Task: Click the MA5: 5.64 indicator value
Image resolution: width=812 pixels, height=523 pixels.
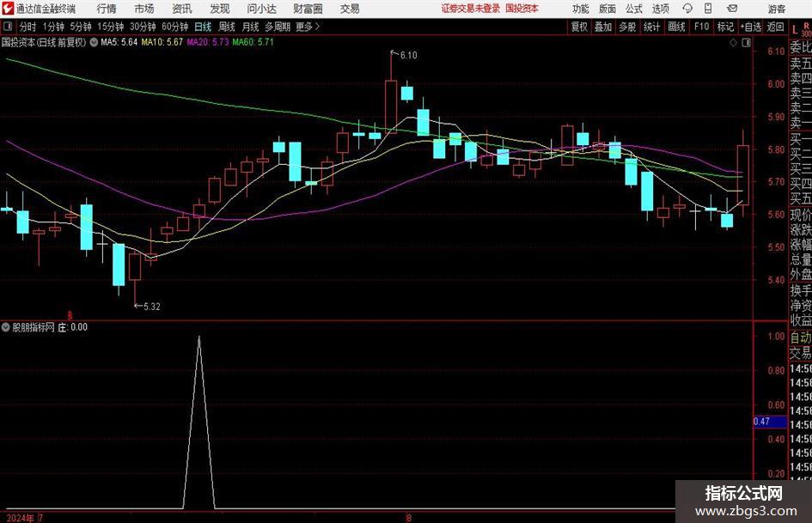Action: coord(119,42)
